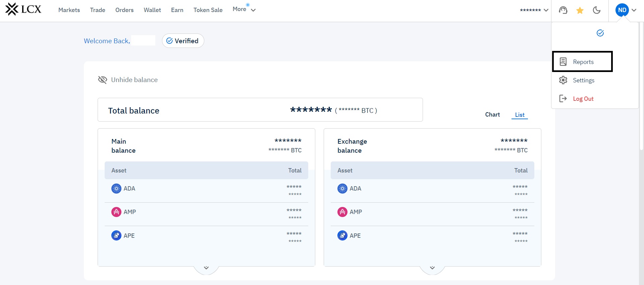
Task: Expand the Exchange balance asset list
Action: 432,268
